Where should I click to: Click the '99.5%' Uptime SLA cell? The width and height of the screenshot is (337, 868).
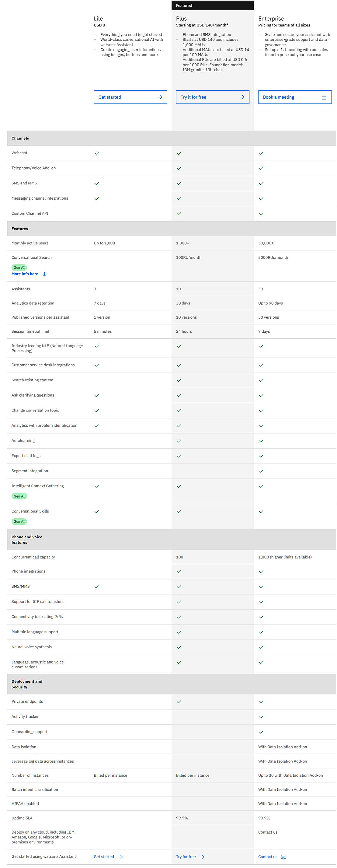point(182,818)
